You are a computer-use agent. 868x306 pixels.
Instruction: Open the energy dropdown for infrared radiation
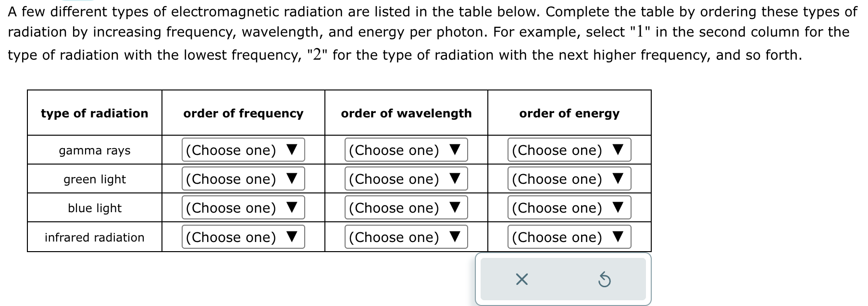(x=569, y=237)
